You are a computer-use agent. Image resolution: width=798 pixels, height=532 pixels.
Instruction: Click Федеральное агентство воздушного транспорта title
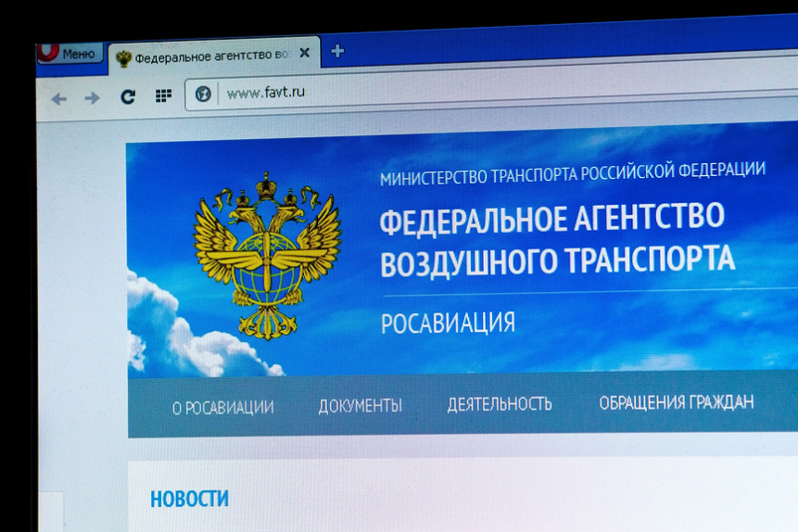pyautogui.click(x=557, y=239)
